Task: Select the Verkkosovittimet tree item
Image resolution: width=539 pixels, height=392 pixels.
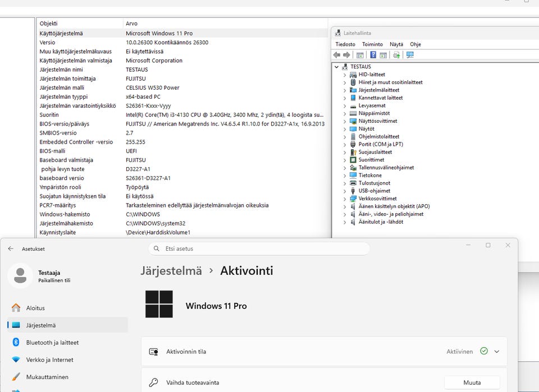Action: pos(377,199)
